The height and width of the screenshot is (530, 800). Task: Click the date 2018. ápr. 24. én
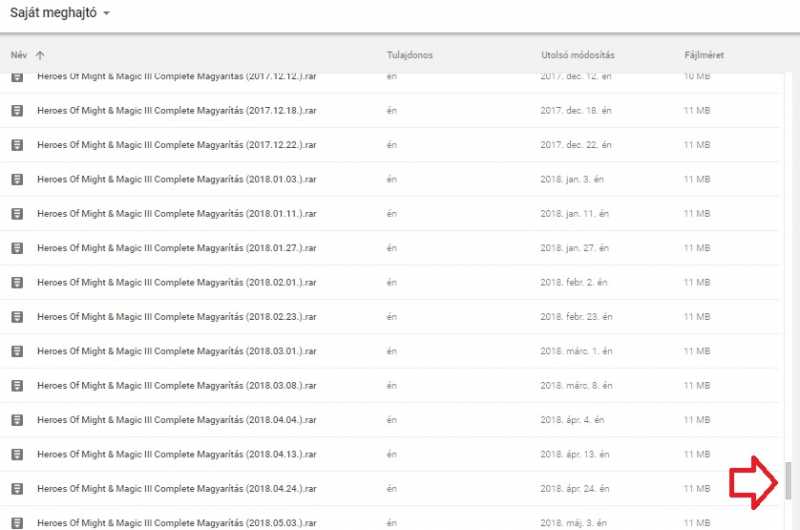(x=574, y=489)
